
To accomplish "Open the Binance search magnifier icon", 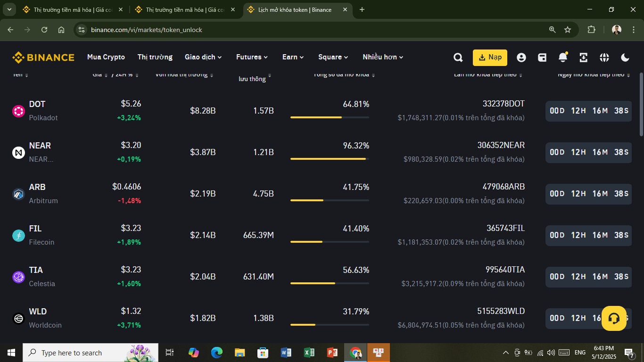I will coord(458,58).
